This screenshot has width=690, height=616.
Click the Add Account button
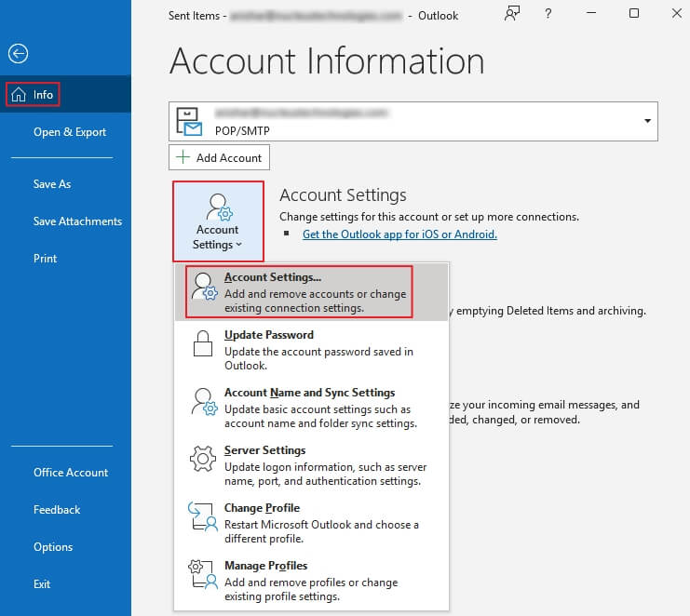tap(219, 157)
